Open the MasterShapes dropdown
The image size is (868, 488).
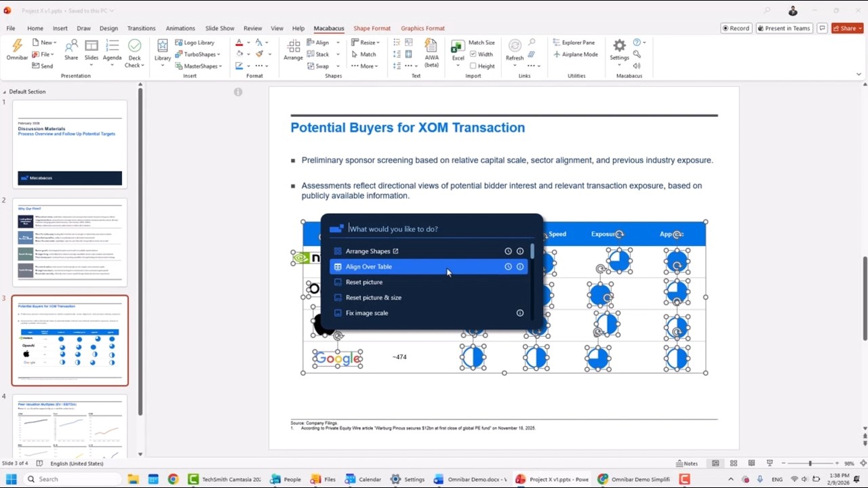[199, 66]
